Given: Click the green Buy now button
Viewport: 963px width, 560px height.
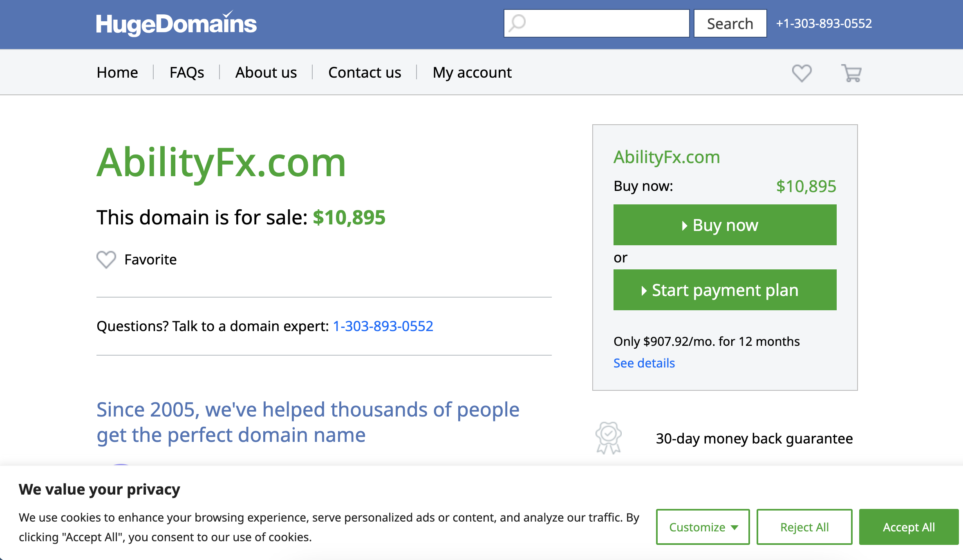Looking at the screenshot, I should tap(725, 225).
